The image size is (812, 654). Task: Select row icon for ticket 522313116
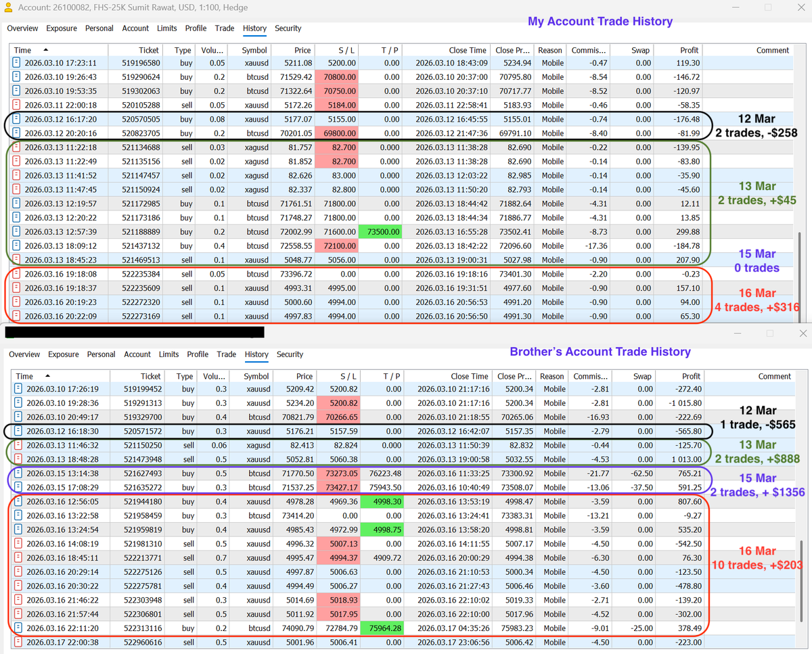[19, 628]
